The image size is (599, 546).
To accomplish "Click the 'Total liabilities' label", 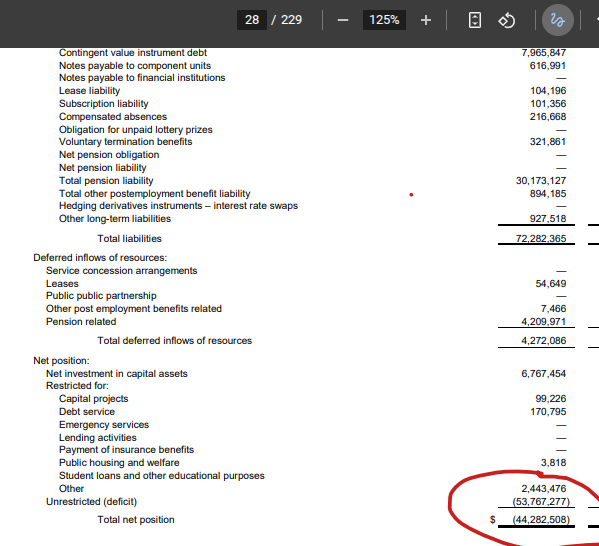I will click(x=130, y=239).
